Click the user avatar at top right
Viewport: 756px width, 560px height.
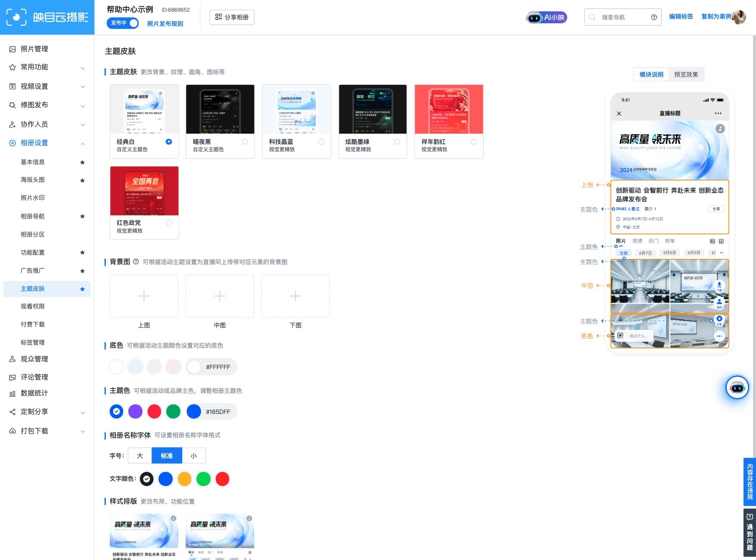click(739, 17)
